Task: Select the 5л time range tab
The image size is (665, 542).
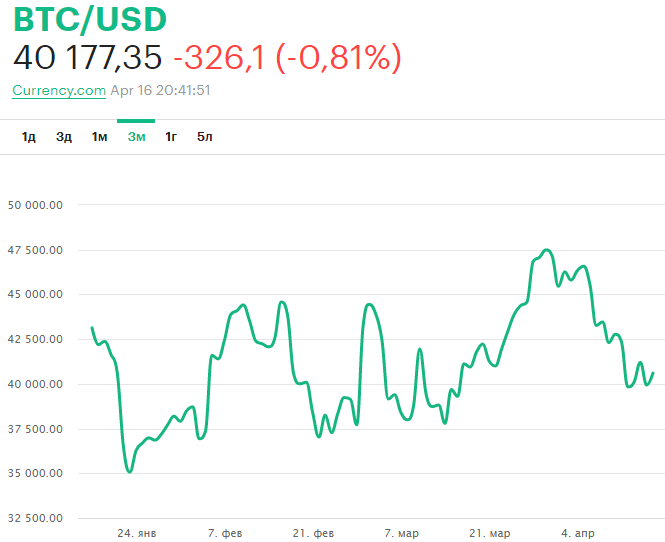Action: tap(205, 137)
